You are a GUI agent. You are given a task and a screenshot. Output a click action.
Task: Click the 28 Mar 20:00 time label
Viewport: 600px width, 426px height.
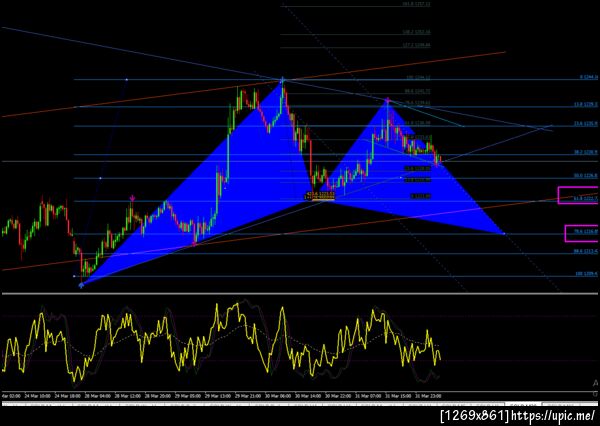pos(158,396)
